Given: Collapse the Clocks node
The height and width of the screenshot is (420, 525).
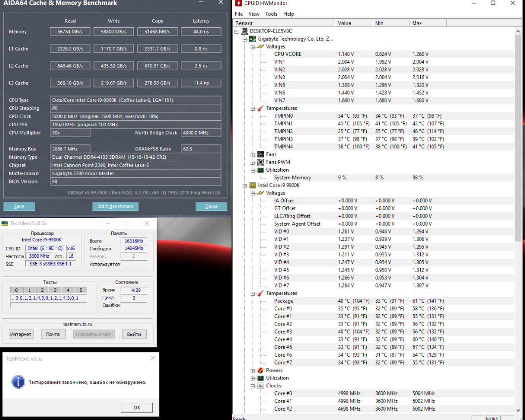Looking at the screenshot, I should [253, 386].
